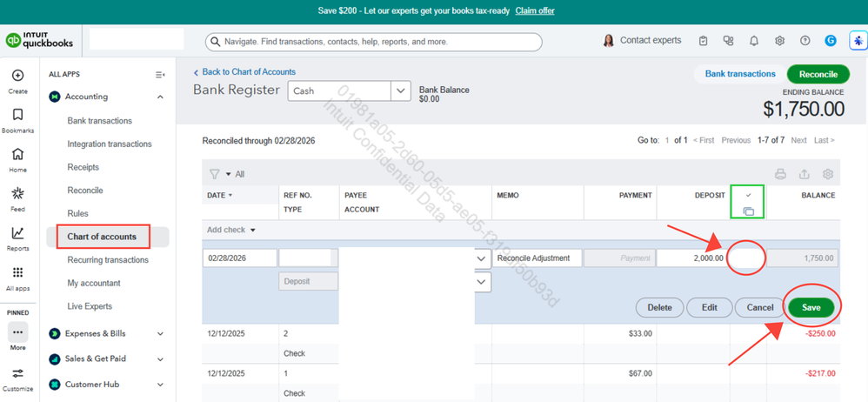The width and height of the screenshot is (868, 402).
Task: Click the Claim offer link
Action: 535,10
